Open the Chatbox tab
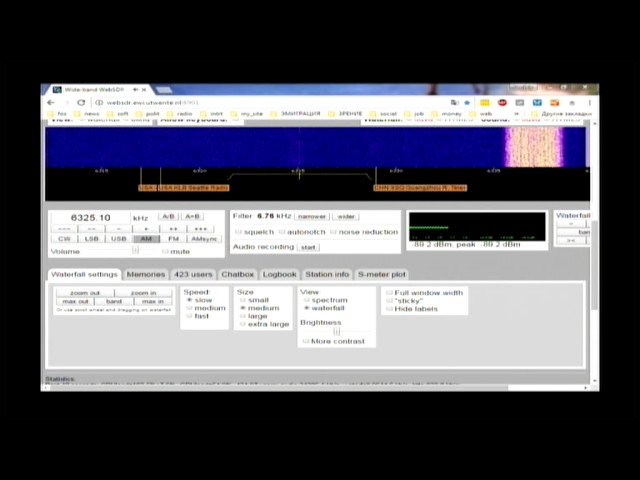640x480 pixels. [x=238, y=275]
